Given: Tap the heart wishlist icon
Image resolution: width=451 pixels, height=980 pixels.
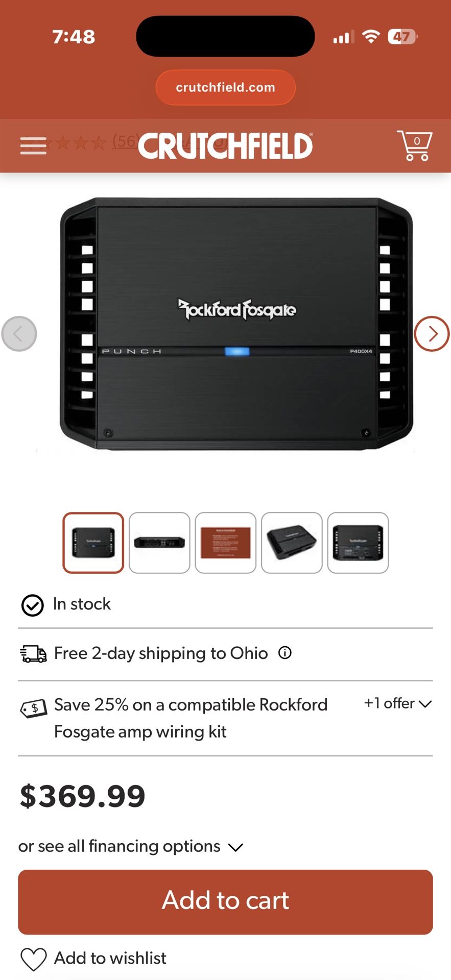Looking at the screenshot, I should [x=34, y=959].
